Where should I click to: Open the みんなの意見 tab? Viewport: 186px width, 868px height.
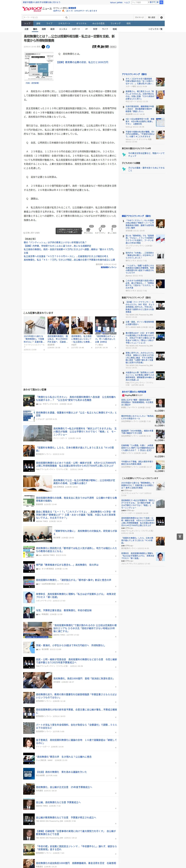99,24
